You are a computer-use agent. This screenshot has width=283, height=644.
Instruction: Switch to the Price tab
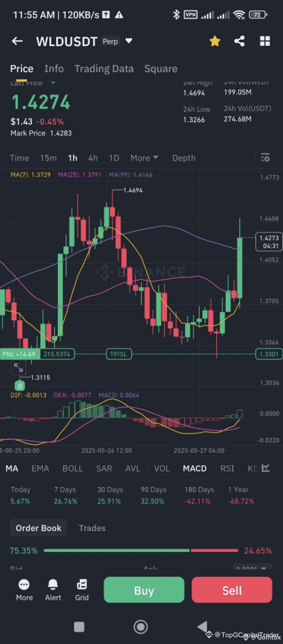click(x=21, y=68)
